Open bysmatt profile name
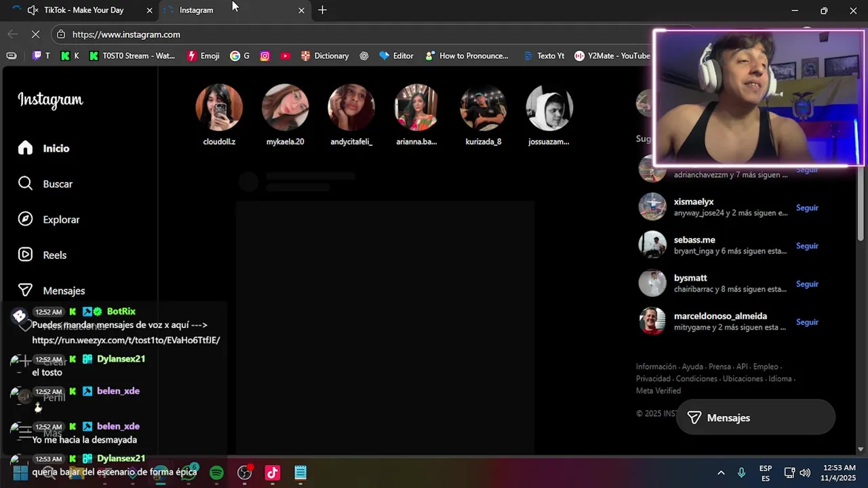This screenshot has height=488, width=868. click(x=690, y=278)
